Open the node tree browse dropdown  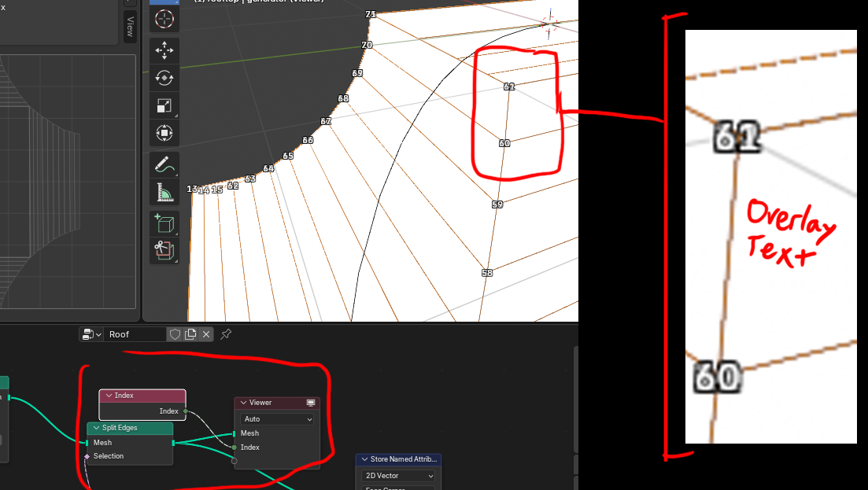91,334
